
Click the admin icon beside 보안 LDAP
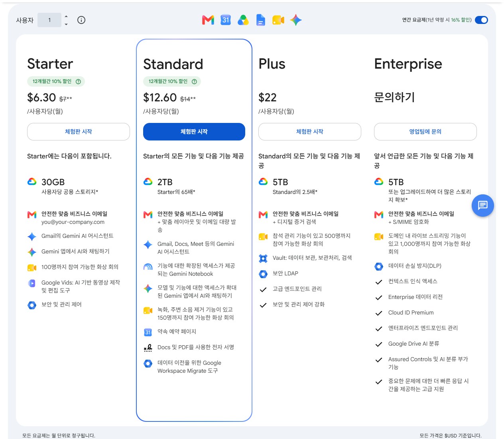pyautogui.click(x=263, y=274)
